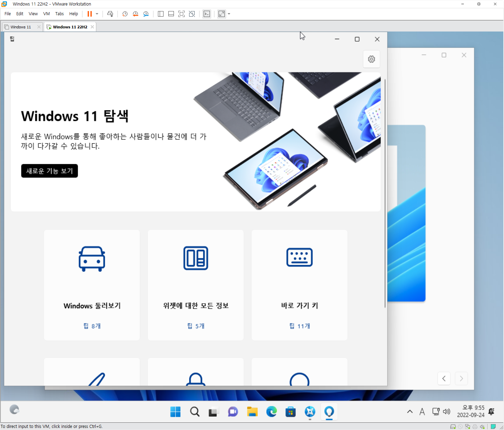The height and width of the screenshot is (430, 504).
Task: Click the VMware printer device status icon
Action: click(475, 427)
